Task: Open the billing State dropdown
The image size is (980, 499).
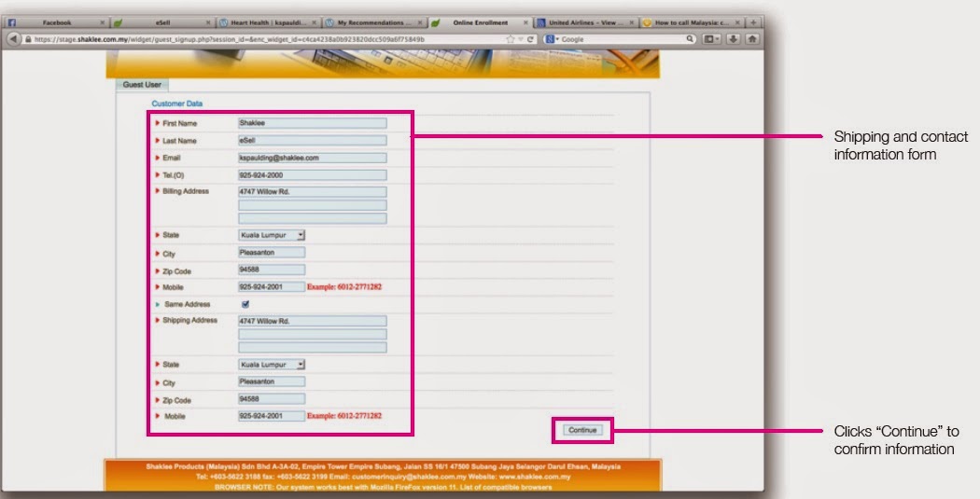Action: pos(272,235)
